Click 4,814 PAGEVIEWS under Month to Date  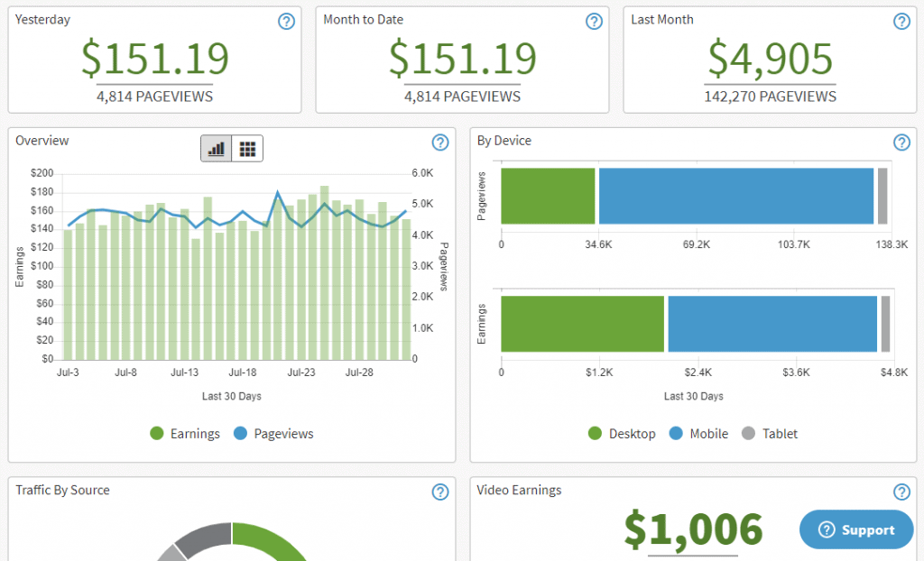click(463, 97)
